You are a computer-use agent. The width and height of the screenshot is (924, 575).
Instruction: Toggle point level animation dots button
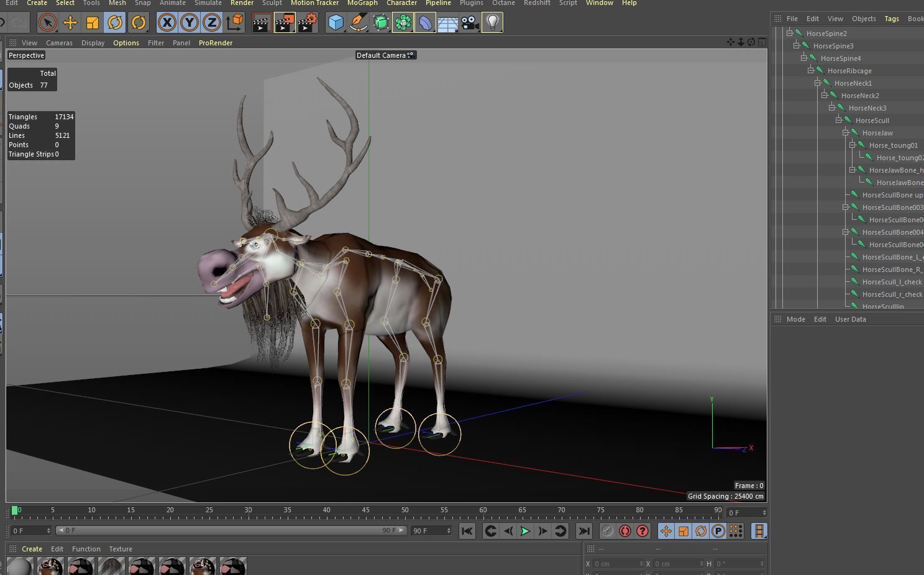tap(736, 531)
